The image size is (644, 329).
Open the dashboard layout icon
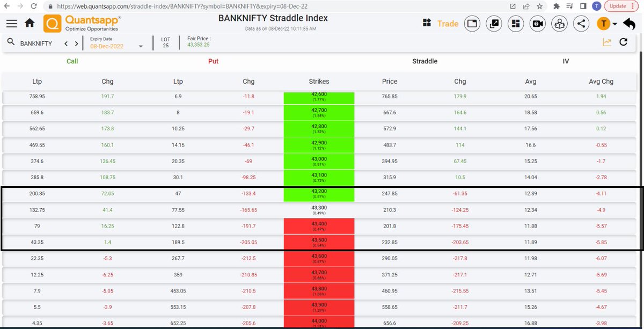coord(515,24)
